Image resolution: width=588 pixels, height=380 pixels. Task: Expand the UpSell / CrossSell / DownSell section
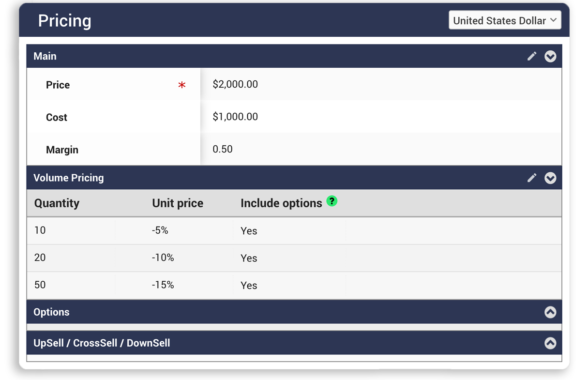[x=550, y=343]
